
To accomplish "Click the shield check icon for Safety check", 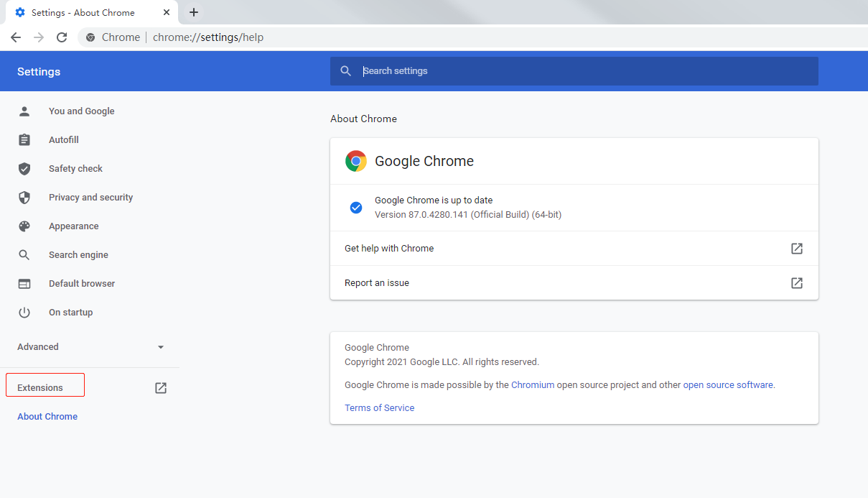I will point(24,169).
